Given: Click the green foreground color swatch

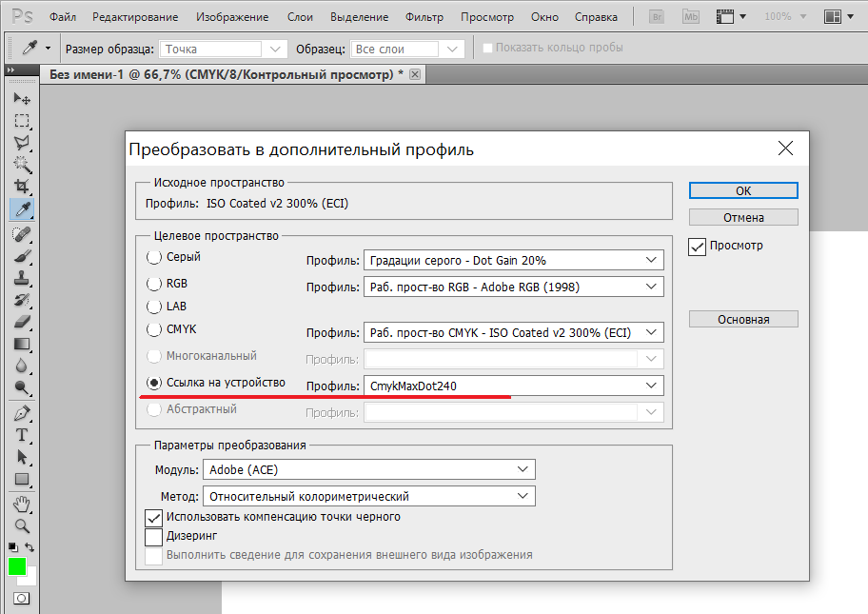Looking at the screenshot, I should click(x=17, y=566).
